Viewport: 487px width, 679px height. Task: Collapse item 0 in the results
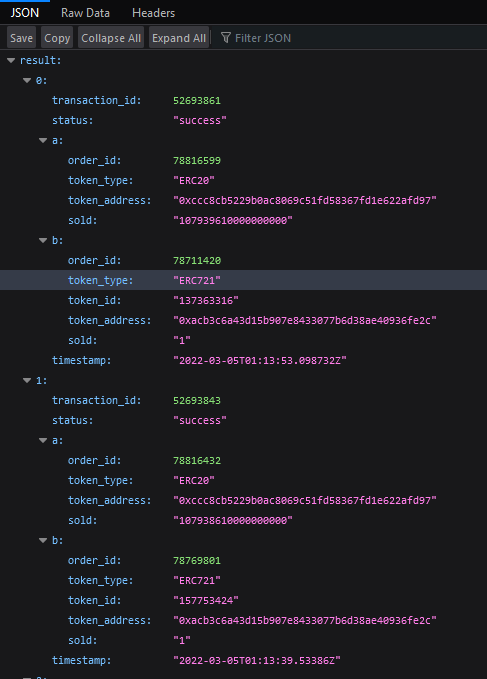[27, 81]
